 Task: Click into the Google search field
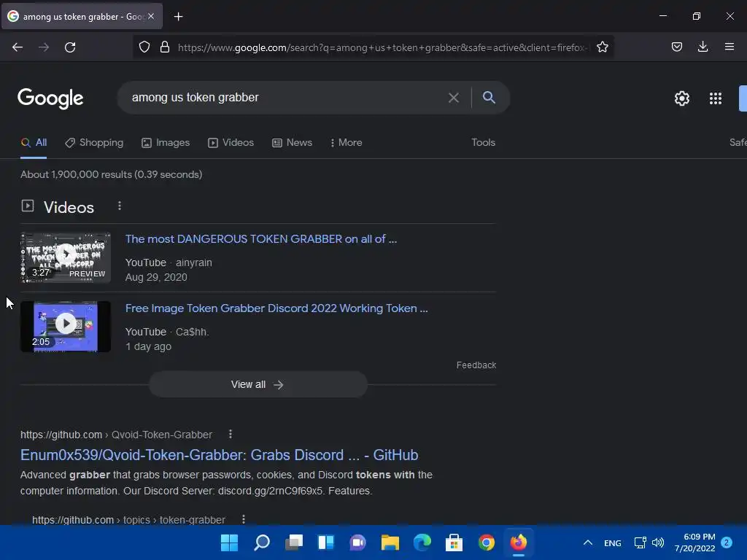click(x=286, y=98)
